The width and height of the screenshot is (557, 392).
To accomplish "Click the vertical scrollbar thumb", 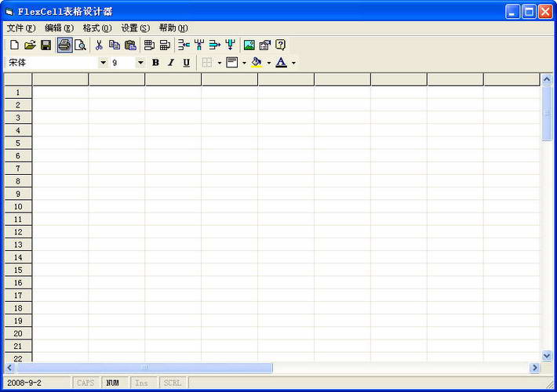I will 547,113.
